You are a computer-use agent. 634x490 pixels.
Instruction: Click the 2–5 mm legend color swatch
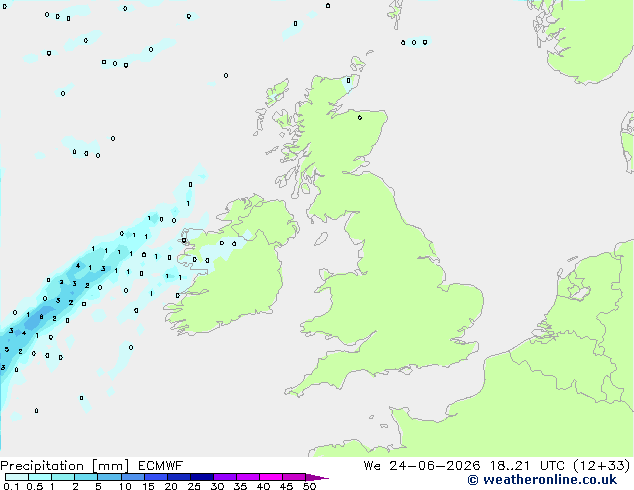tap(86, 477)
